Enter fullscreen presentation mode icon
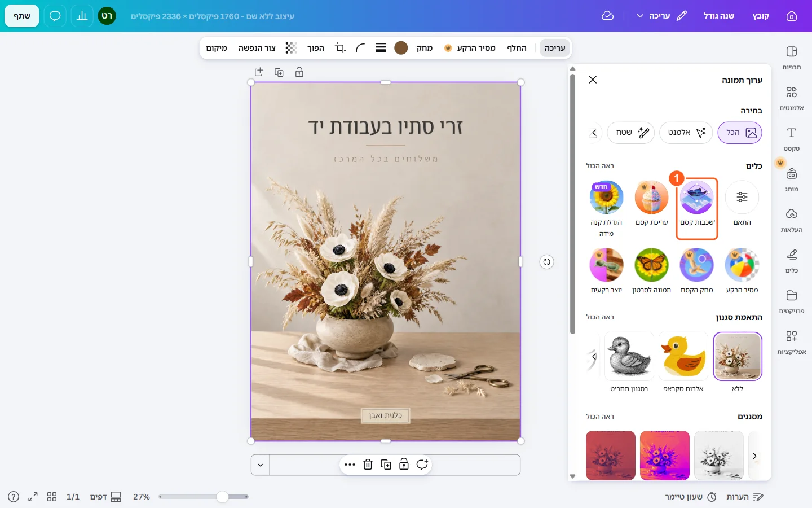812x508 pixels. tap(33, 497)
